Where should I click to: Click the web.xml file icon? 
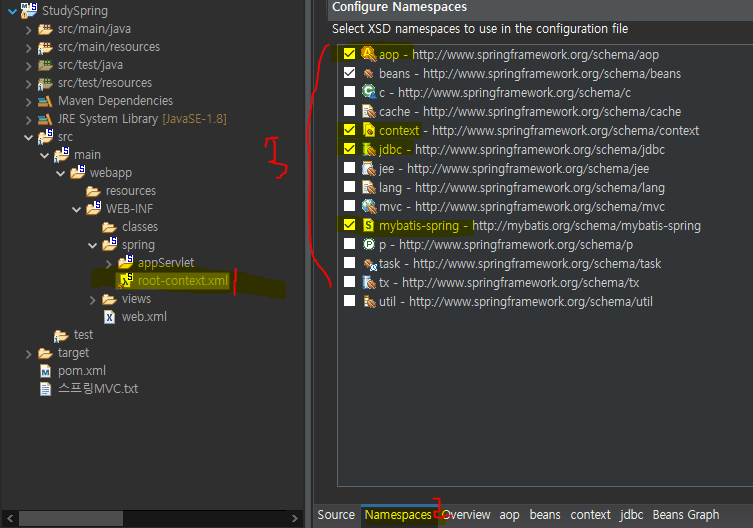coord(109,317)
